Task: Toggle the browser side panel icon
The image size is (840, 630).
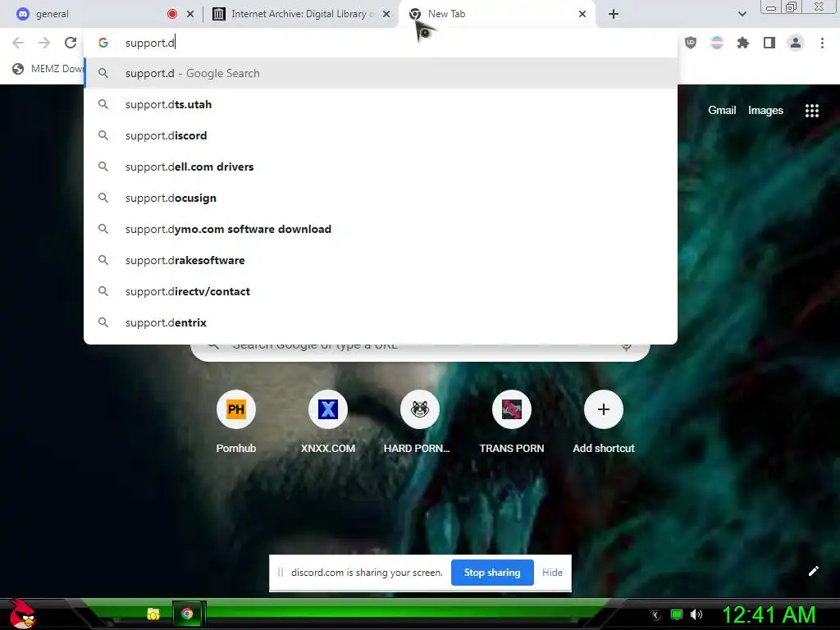Action: [769, 43]
